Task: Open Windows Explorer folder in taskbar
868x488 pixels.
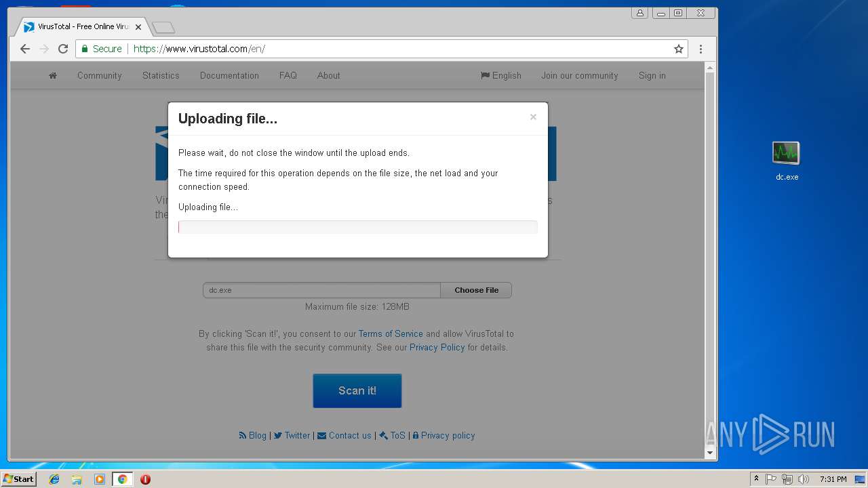Action: (x=77, y=479)
